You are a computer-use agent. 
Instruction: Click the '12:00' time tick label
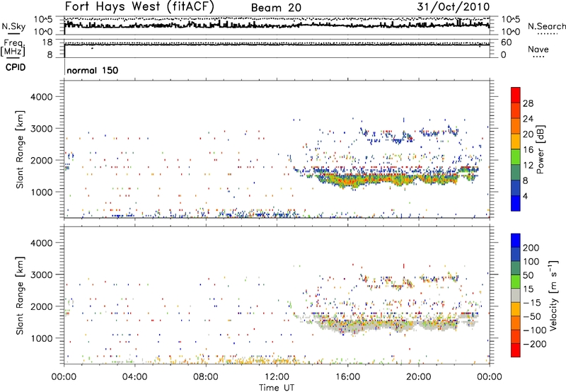(x=277, y=377)
